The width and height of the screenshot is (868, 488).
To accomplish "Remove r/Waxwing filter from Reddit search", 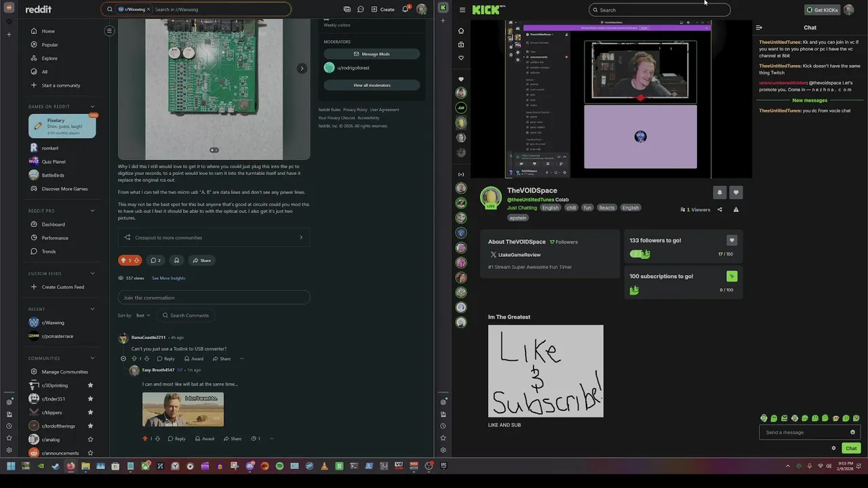I will coord(148,9).
